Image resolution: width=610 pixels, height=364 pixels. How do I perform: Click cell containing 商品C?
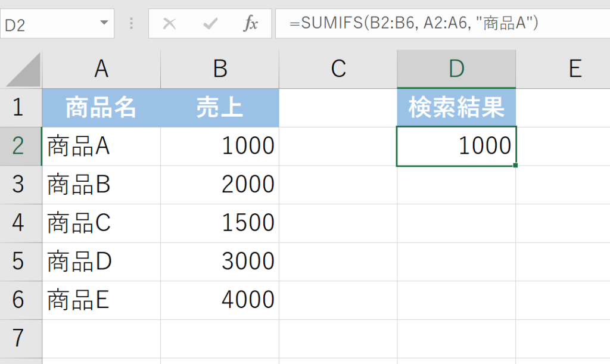pos(101,223)
